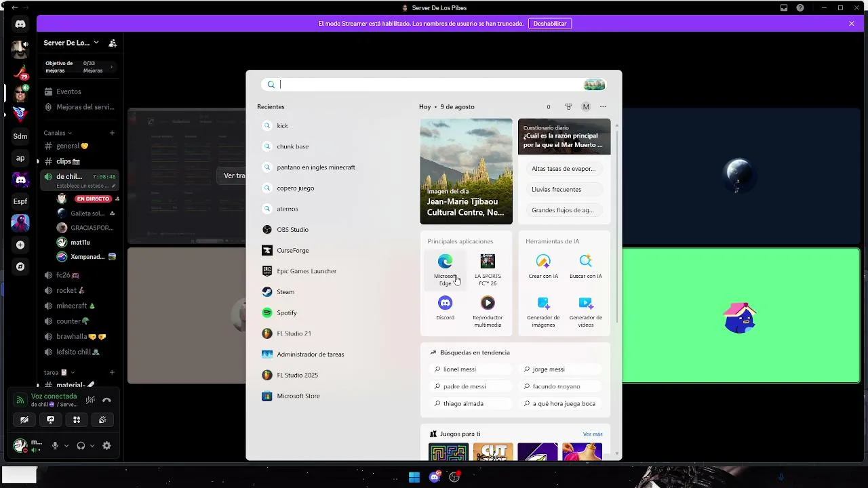Add a server with the plus icon
The width and height of the screenshot is (868, 488).
click(20, 245)
